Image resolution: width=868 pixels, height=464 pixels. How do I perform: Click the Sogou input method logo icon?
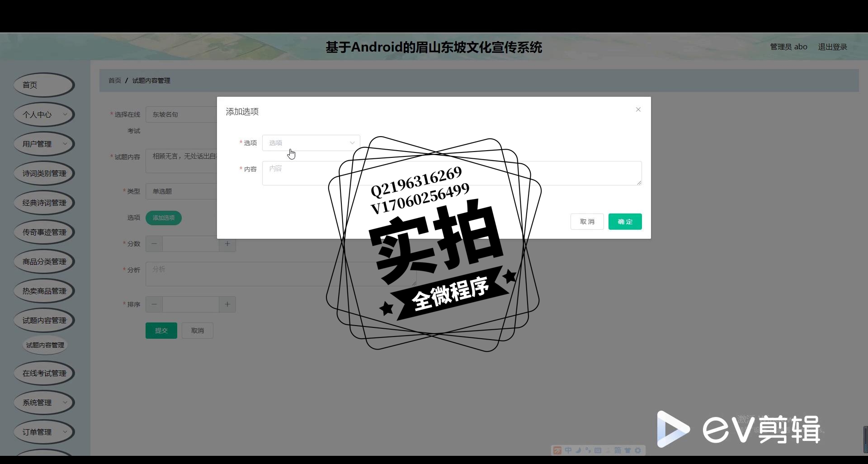[x=557, y=450]
